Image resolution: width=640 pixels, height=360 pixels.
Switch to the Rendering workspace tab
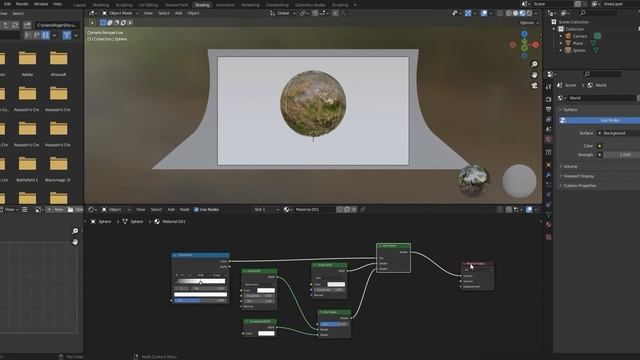pos(250,5)
